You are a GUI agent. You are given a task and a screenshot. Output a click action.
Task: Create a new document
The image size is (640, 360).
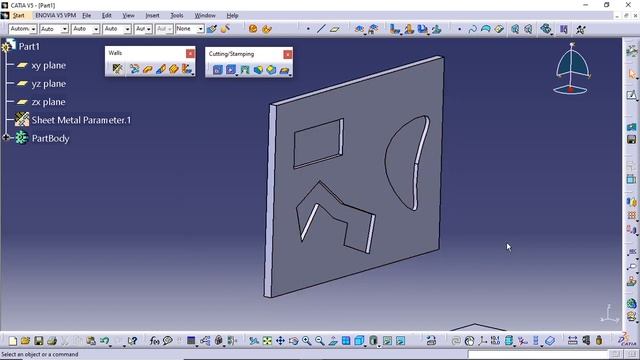coord(13,340)
